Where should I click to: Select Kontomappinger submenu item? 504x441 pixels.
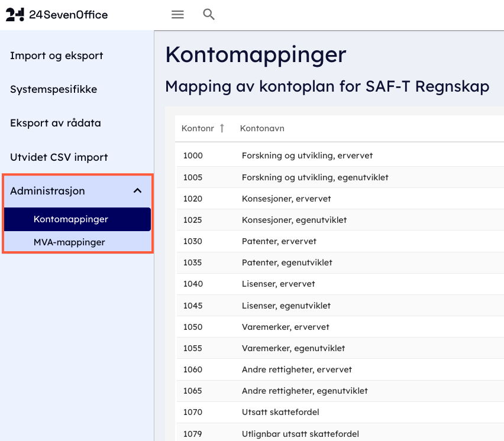[71, 219]
